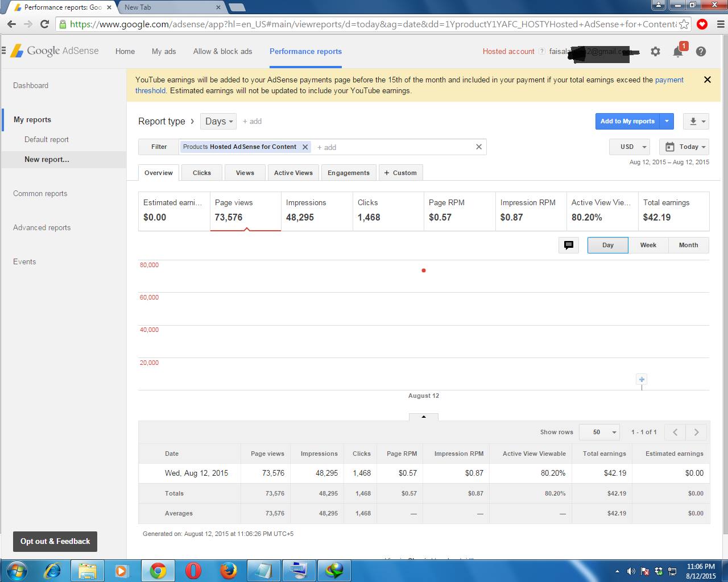
Task: Open Allow & block ads section
Action: pyautogui.click(x=222, y=51)
